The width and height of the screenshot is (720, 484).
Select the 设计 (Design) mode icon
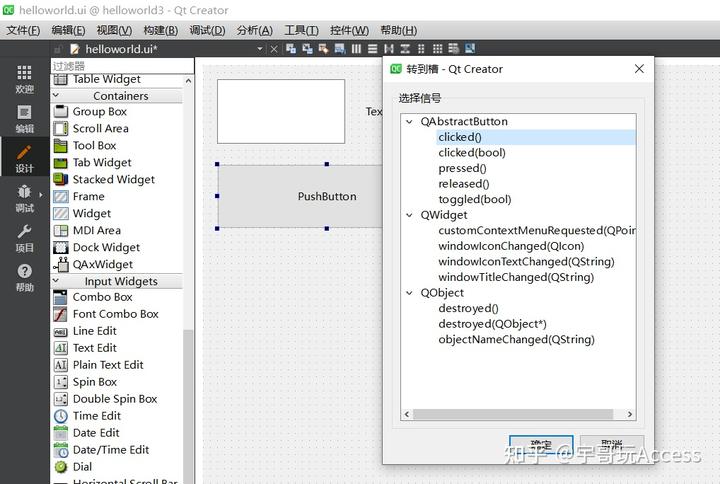point(24,157)
